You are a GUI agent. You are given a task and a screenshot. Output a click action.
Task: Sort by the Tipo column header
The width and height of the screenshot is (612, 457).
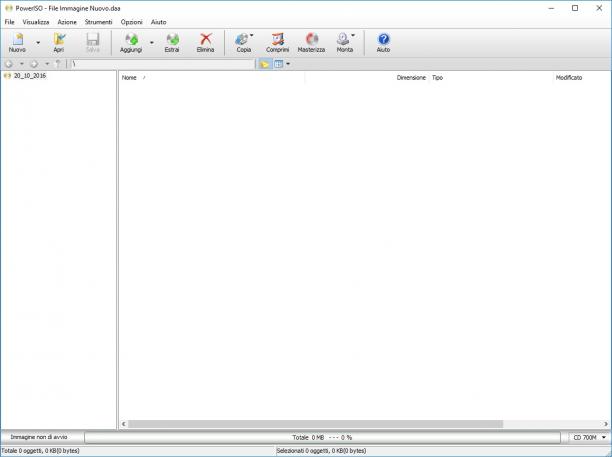tap(491, 78)
